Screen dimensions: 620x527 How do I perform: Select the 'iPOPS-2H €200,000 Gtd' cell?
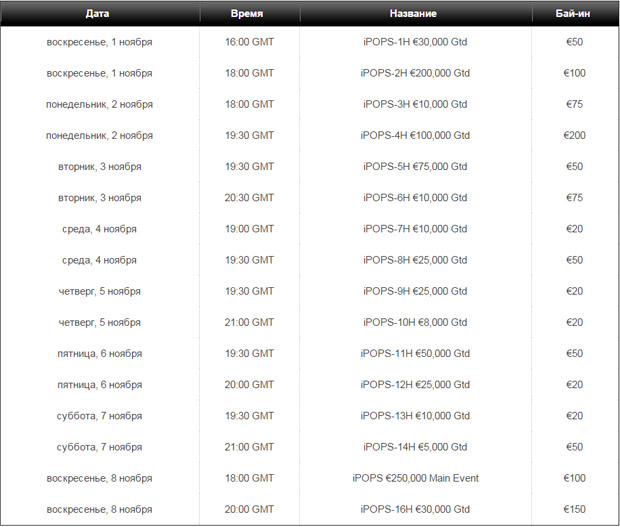[416, 73]
